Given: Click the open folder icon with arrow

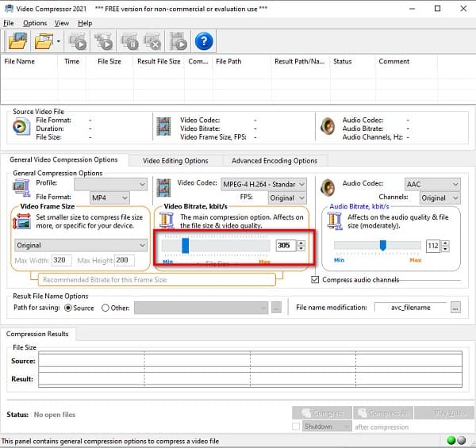Looking at the screenshot, I should pos(44,41).
